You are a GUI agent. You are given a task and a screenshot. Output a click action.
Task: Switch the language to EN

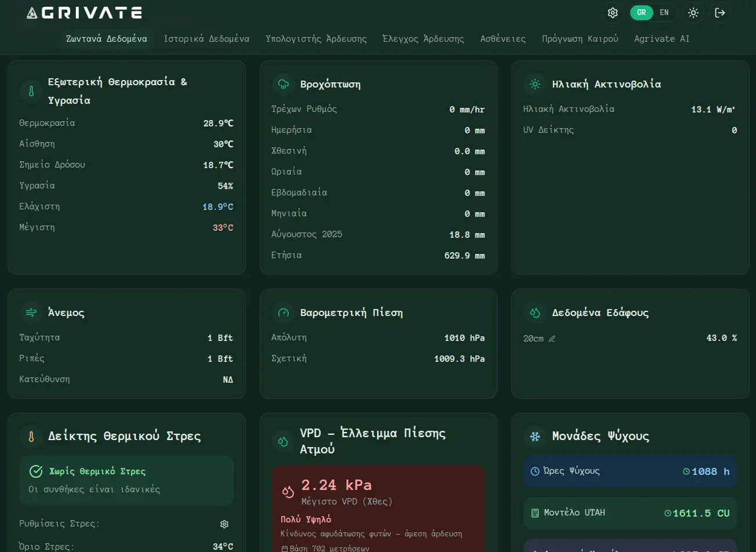click(x=664, y=13)
